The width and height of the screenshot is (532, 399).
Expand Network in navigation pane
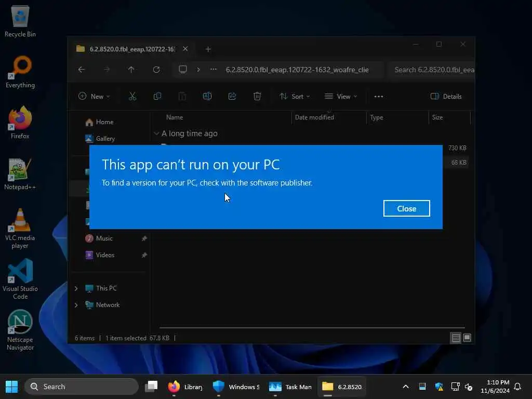point(76,305)
